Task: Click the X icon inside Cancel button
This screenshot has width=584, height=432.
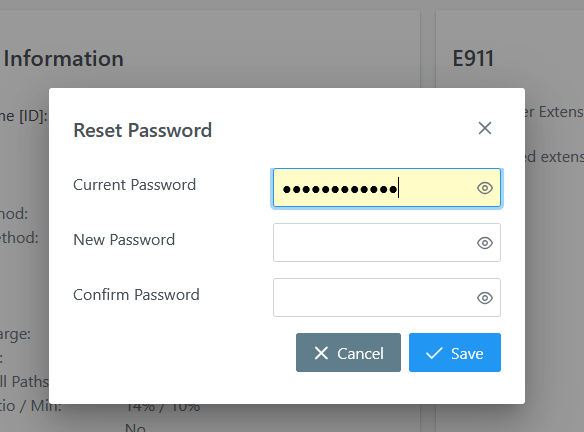Action: (x=321, y=353)
